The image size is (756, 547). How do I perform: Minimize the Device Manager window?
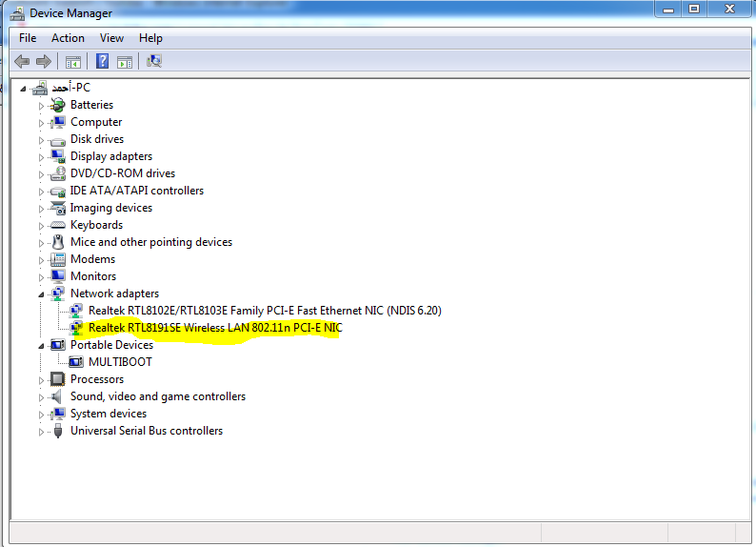pos(668,10)
